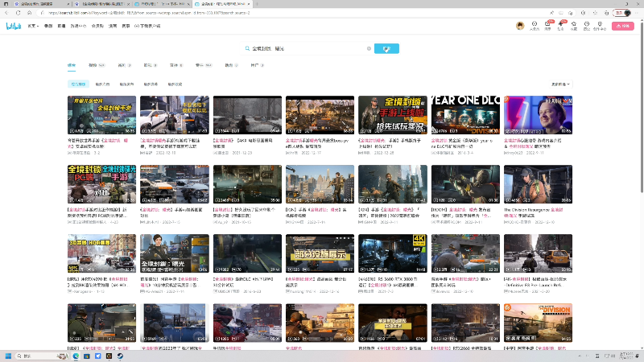Open the Windows Start menu
This screenshot has width=644, height=362.
[x=8, y=356]
